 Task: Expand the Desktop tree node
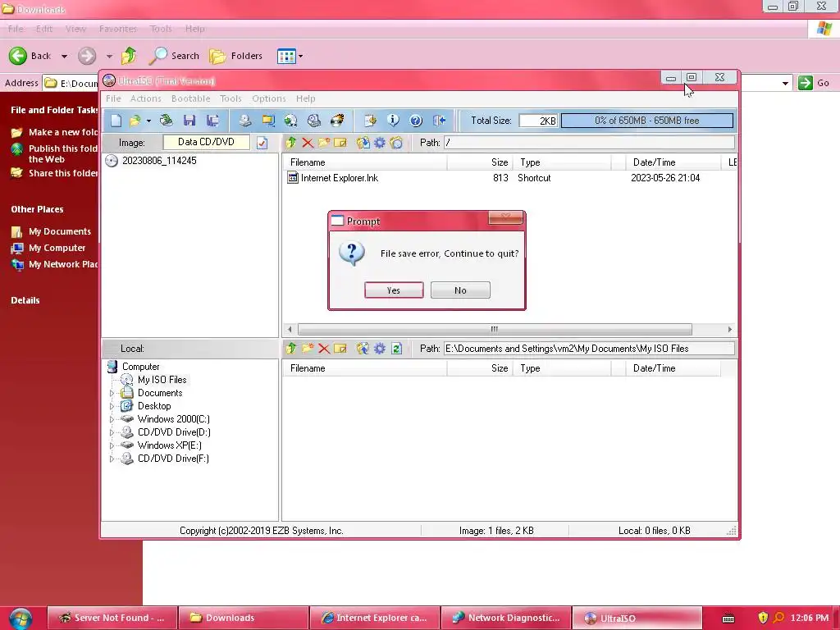tap(112, 407)
